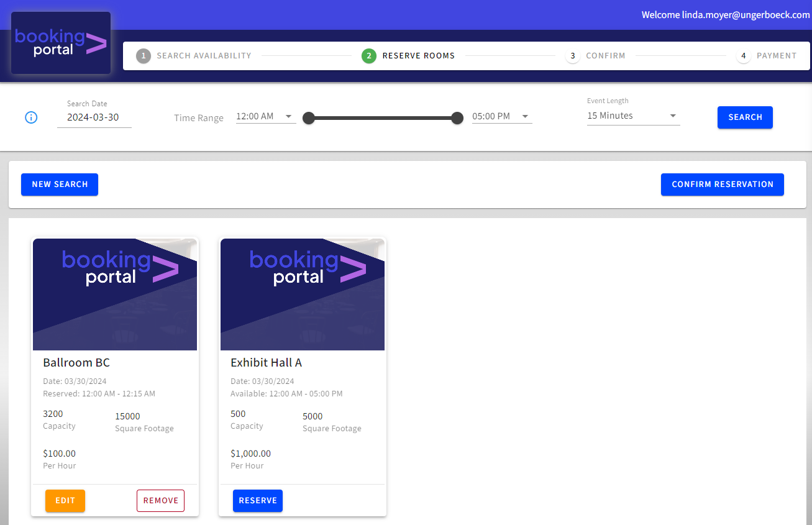Open the Booking Portal logo in header
The height and width of the screenshot is (525, 812).
[x=61, y=43]
